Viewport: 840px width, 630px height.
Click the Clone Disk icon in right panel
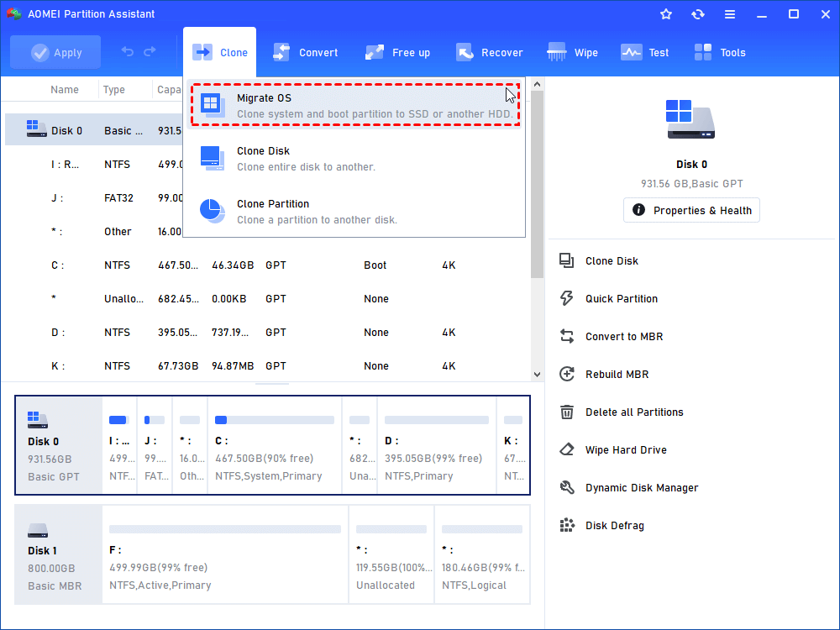pos(567,261)
